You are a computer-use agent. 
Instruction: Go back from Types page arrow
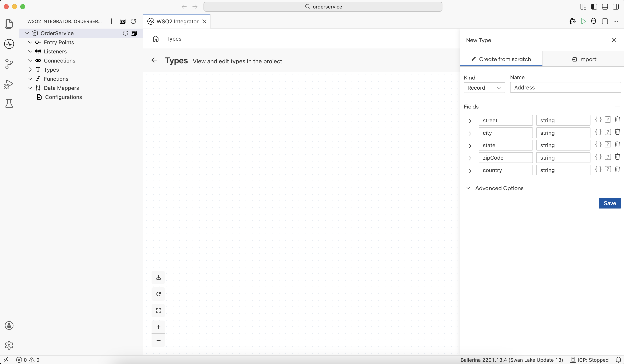(x=154, y=60)
